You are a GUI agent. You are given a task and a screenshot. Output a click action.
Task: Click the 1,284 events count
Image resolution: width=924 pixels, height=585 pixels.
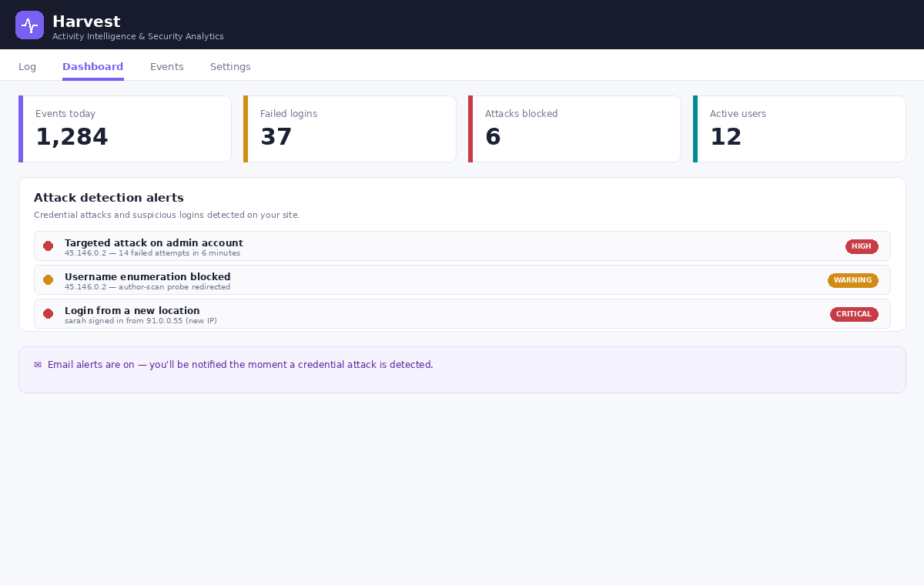click(x=72, y=137)
